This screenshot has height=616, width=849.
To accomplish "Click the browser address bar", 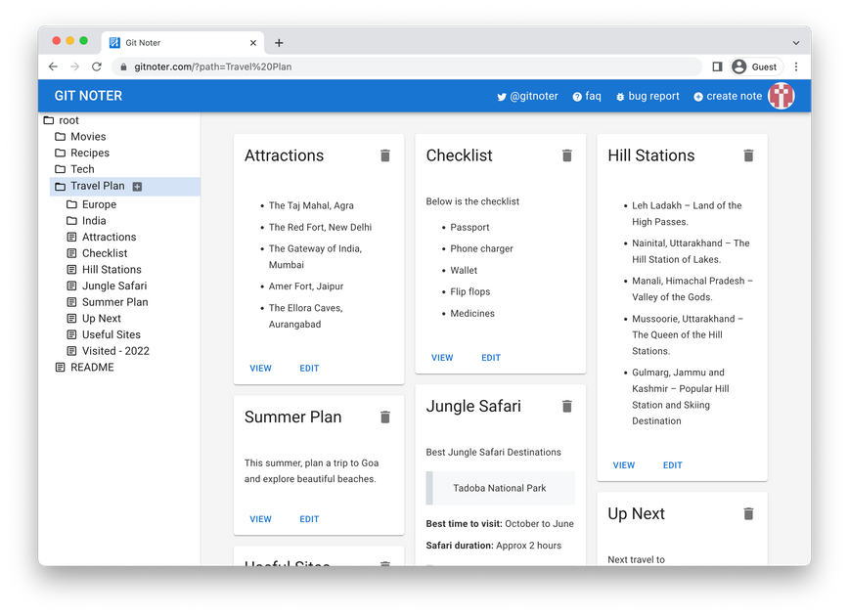I will [391, 66].
